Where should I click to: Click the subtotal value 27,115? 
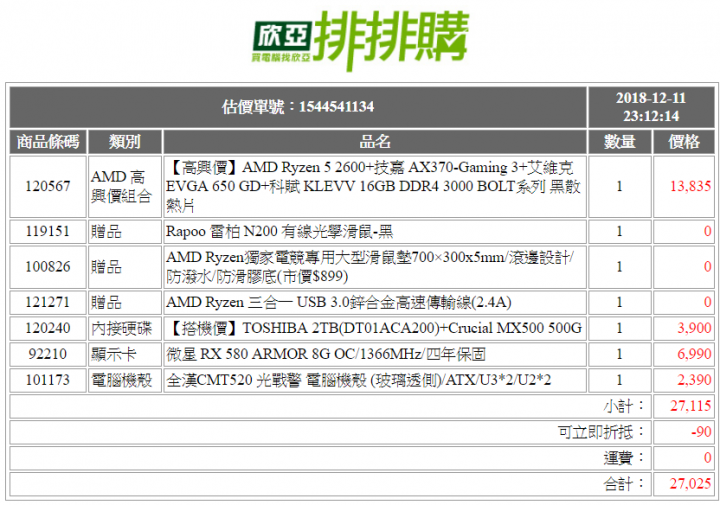(690, 406)
